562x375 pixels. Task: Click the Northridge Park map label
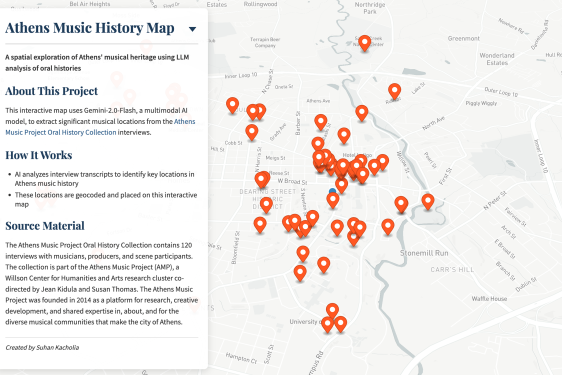(x=370, y=8)
